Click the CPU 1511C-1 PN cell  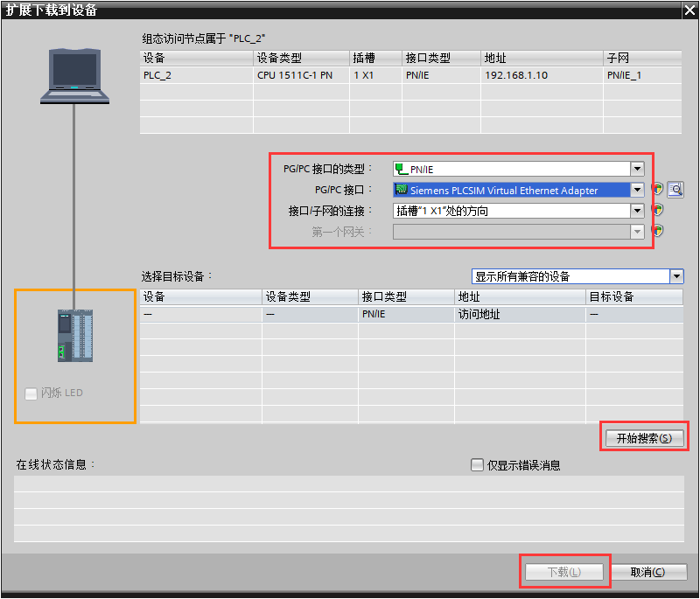point(301,75)
